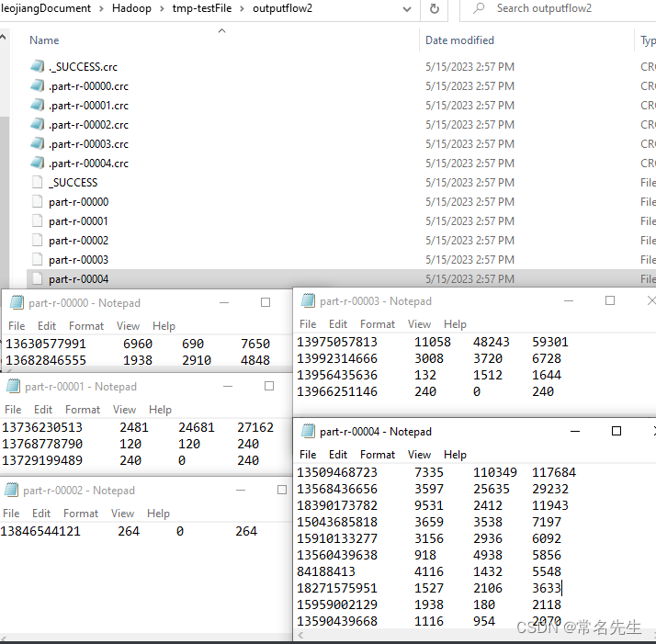Viewport: 656px width, 644px height.
Task: Expand chevron after tmp-testFile in breadcrumb
Action: (242, 9)
